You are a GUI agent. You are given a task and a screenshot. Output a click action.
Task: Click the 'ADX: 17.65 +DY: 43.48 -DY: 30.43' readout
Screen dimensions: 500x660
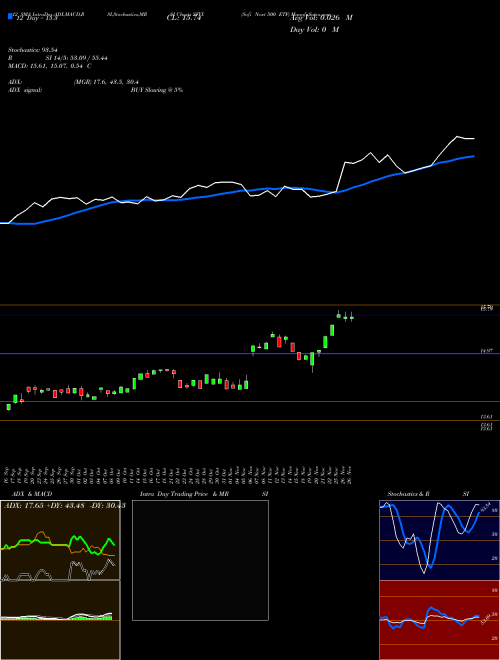click(64, 505)
